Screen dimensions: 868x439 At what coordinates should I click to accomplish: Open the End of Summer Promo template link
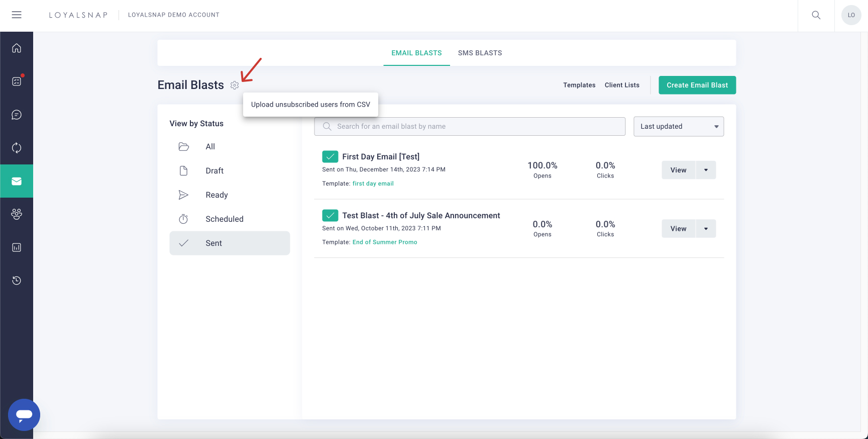tap(385, 242)
